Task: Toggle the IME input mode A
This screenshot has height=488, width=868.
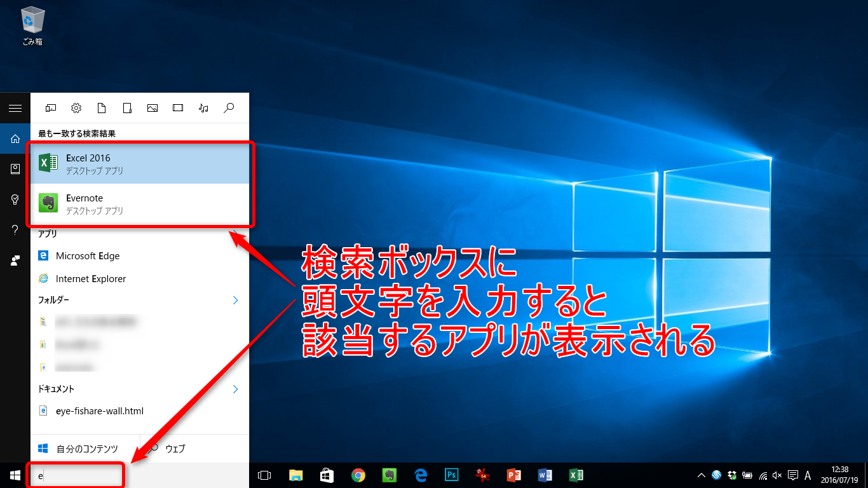Action: 808,475
